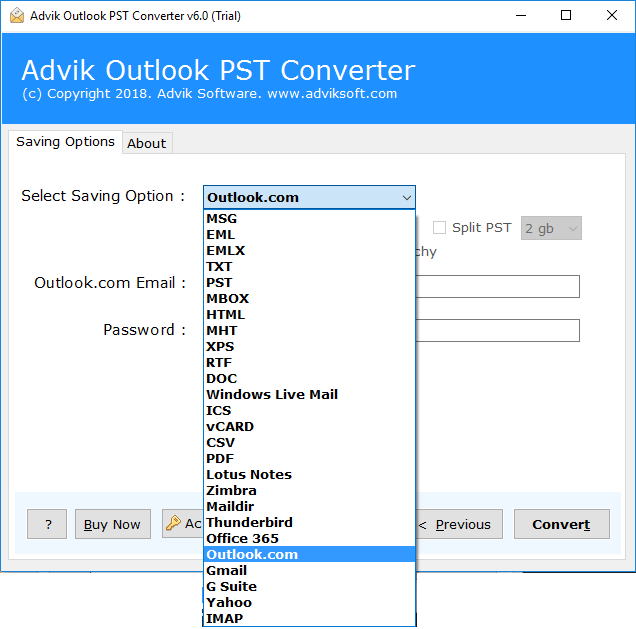Click the Convert button

pos(561,524)
